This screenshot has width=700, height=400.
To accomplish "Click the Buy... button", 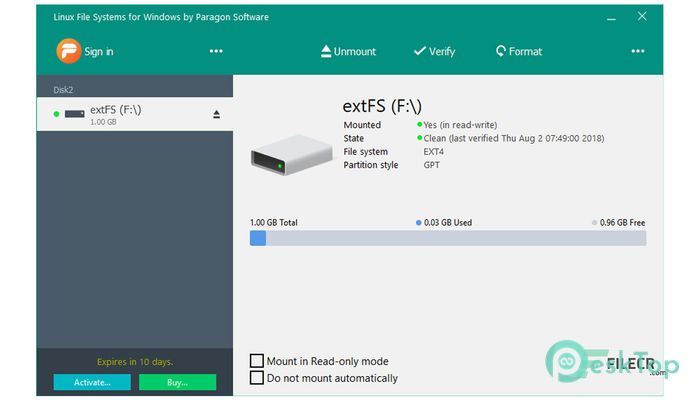I will point(177,382).
